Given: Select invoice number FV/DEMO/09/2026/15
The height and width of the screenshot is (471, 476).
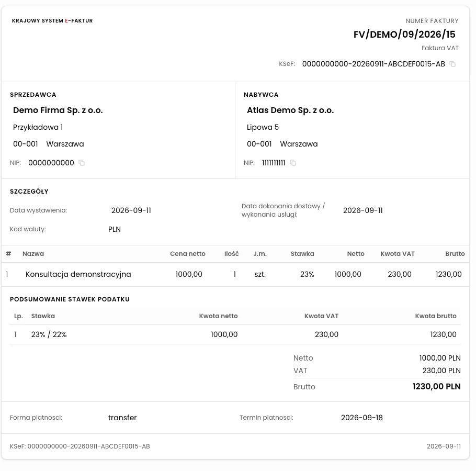Looking at the screenshot, I should 404,35.
